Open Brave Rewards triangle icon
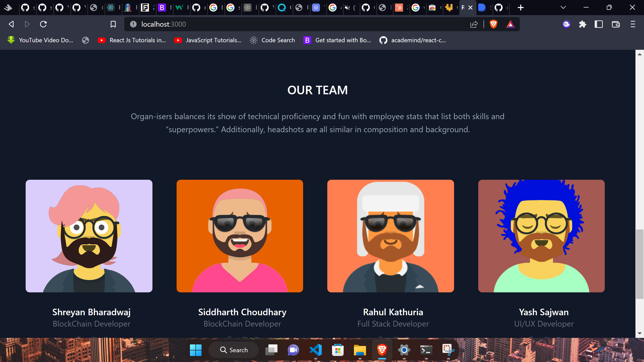This screenshot has width=644, height=362. tap(510, 24)
